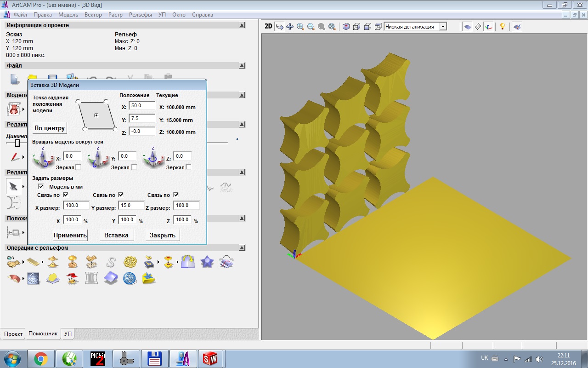
Task: Select center point radio in position diagram
Action: click(96, 115)
